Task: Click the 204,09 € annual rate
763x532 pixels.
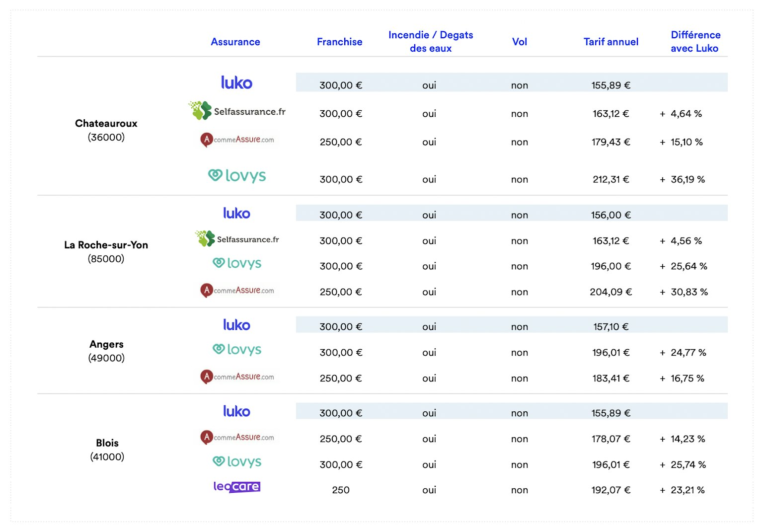Action: 611,292
